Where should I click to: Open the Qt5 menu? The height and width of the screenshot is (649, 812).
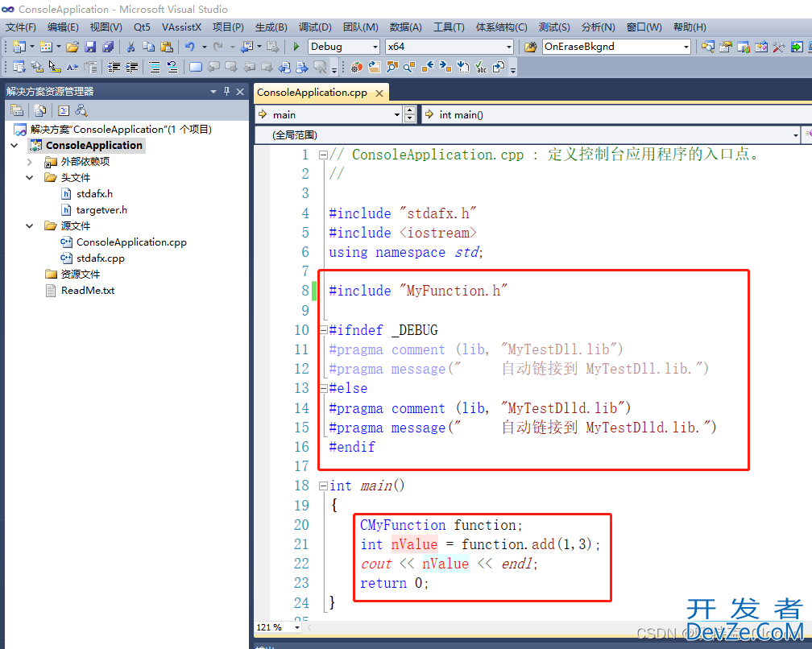point(142,27)
